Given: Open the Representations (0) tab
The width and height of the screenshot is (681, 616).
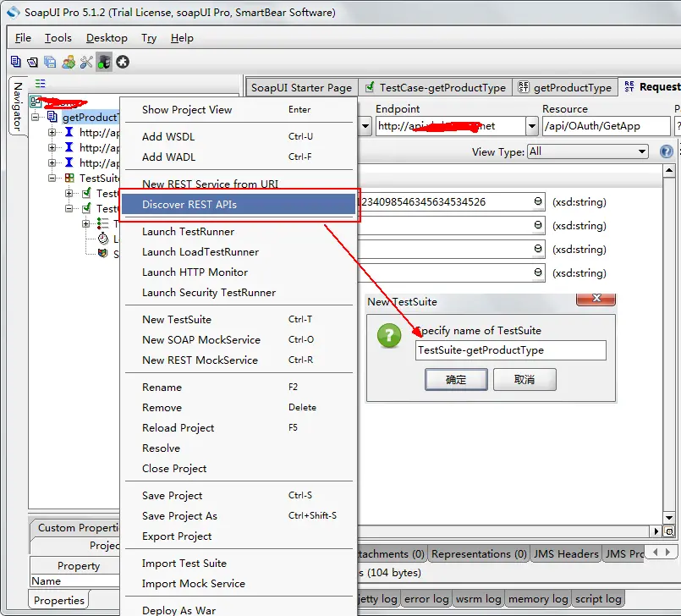Looking at the screenshot, I should [x=479, y=554].
